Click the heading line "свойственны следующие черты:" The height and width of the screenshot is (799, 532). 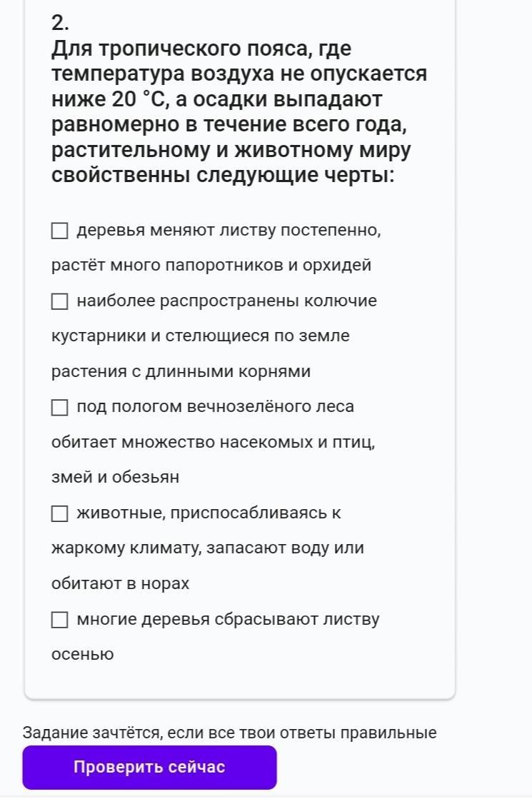pyautogui.click(x=223, y=175)
